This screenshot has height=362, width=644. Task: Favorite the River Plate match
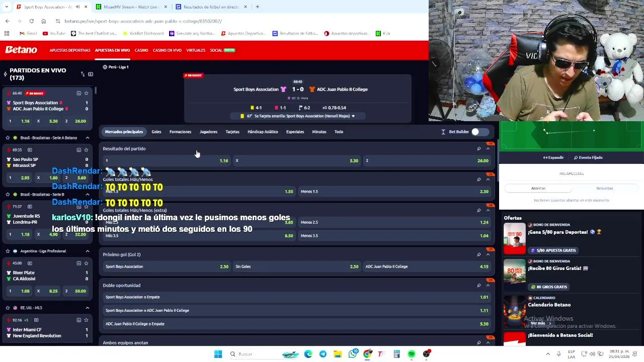click(86, 263)
